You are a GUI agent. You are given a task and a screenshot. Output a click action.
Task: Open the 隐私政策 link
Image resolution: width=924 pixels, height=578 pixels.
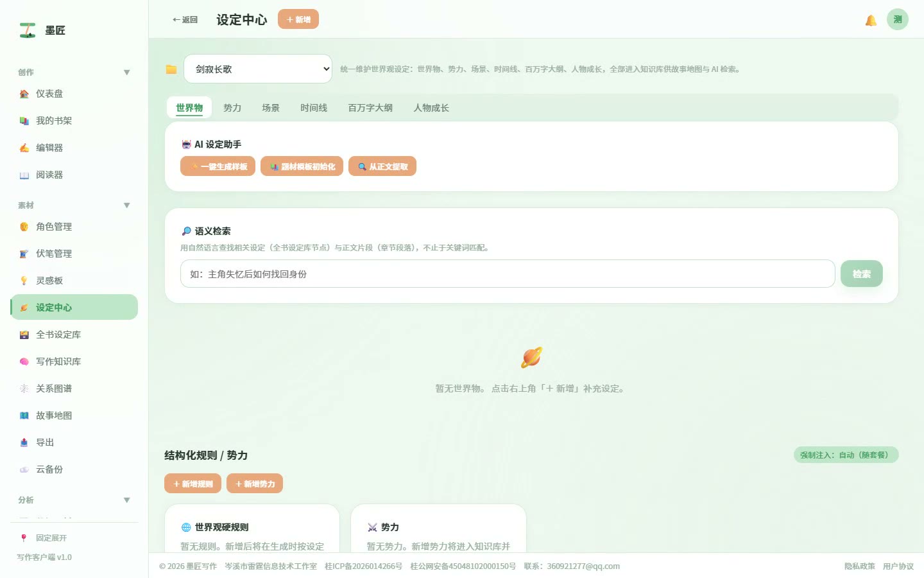click(860, 566)
